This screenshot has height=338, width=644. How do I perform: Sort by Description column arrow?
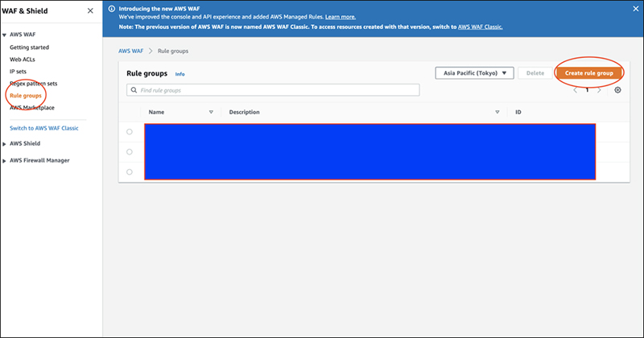(497, 112)
